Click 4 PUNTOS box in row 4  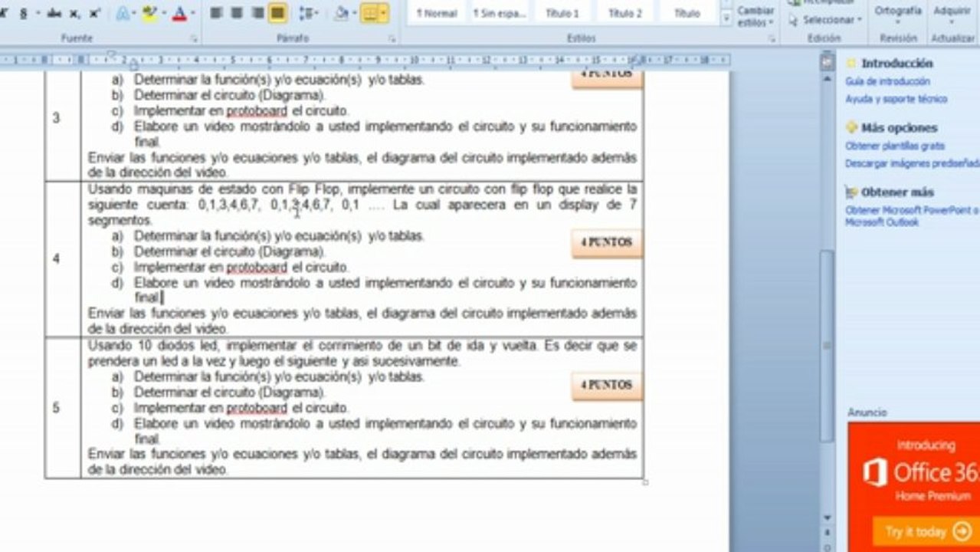607,243
